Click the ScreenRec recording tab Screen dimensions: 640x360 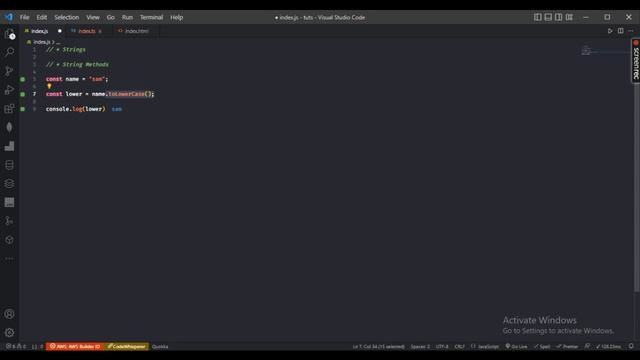(636, 60)
